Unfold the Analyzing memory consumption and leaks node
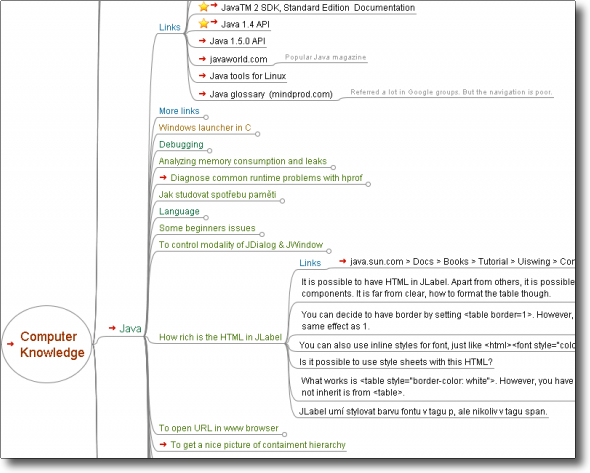The width and height of the screenshot is (590, 473). coord(333,167)
